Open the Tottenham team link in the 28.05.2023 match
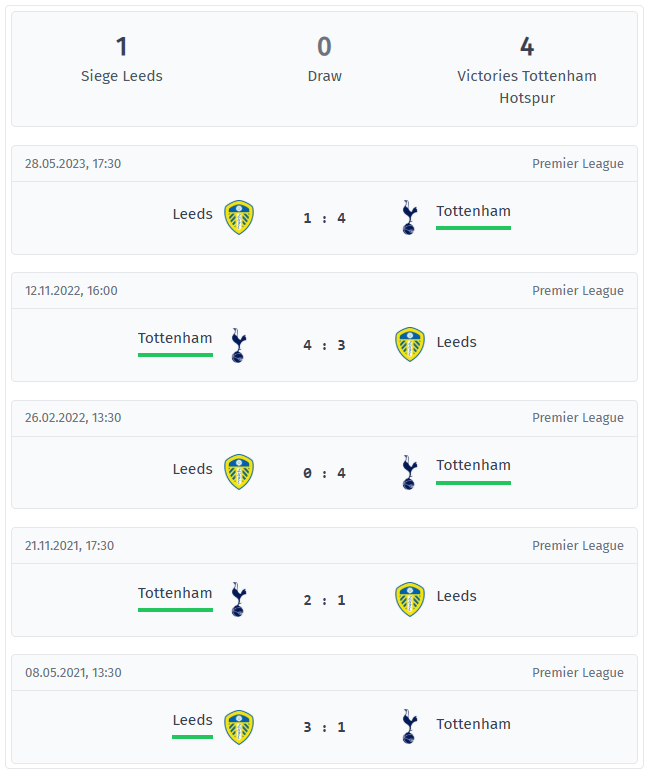The height and width of the screenshot is (774, 648). [x=473, y=211]
